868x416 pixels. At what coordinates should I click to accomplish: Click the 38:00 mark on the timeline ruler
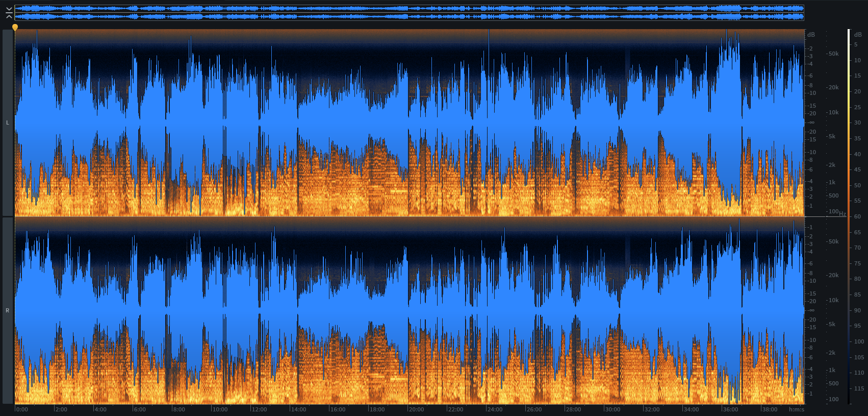[769, 409]
